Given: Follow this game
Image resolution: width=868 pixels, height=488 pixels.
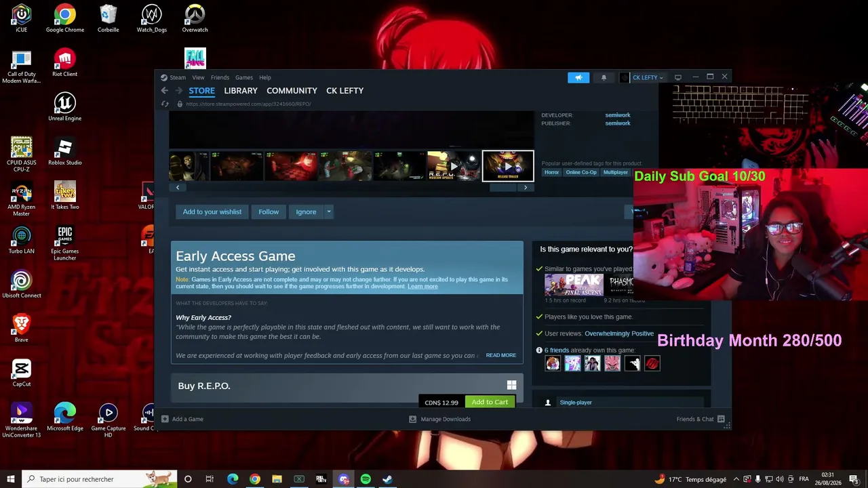Looking at the screenshot, I should 269,212.
